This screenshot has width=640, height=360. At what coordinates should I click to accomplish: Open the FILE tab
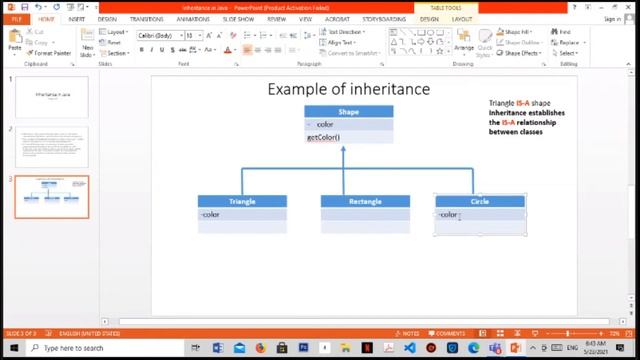pos(16,19)
